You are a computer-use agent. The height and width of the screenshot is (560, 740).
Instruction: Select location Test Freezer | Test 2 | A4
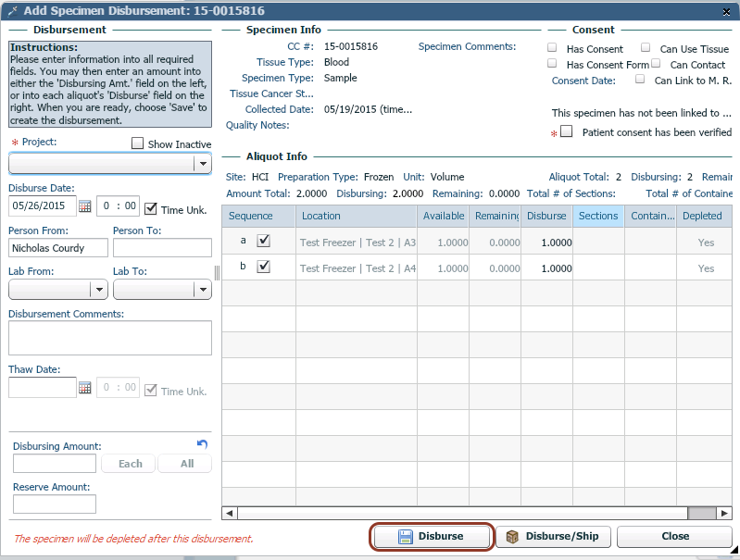pos(357,268)
